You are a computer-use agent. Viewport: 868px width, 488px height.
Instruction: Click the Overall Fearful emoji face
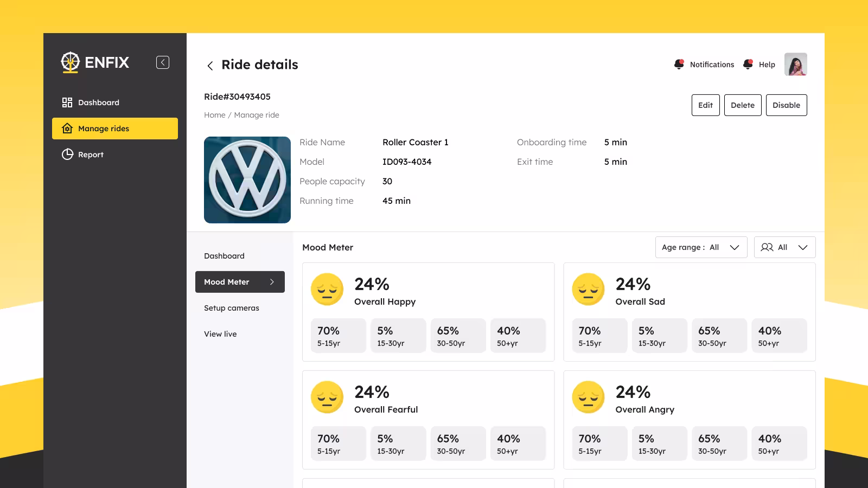(x=327, y=397)
